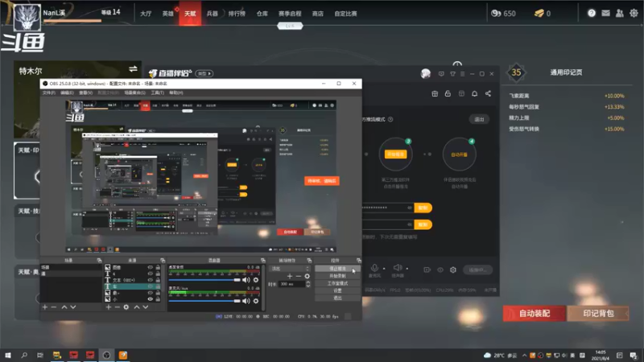The height and width of the screenshot is (362, 644).
Task: Pop out the OBS scenes dock
Action: pos(99,260)
